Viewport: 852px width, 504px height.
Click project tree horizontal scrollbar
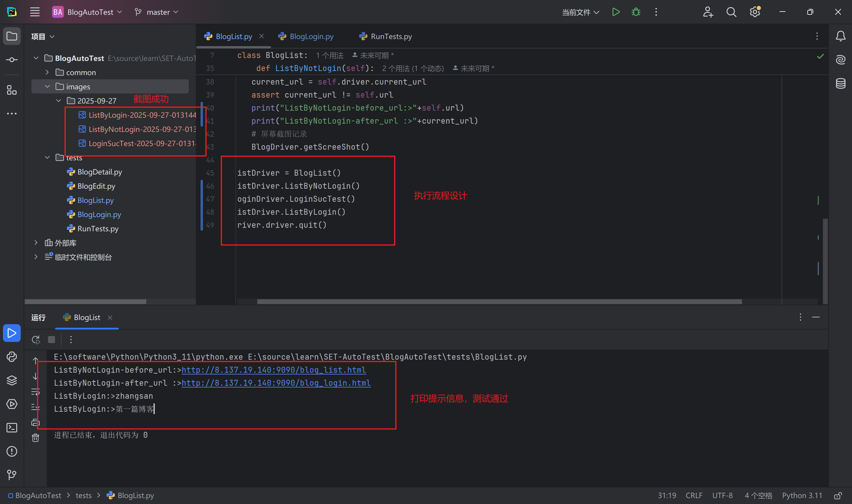(x=85, y=302)
